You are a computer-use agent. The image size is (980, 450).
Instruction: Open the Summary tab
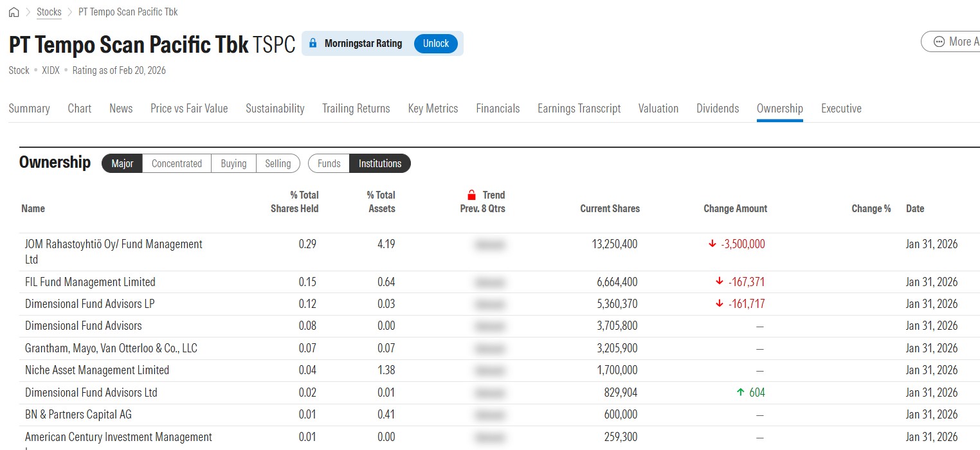[29, 109]
